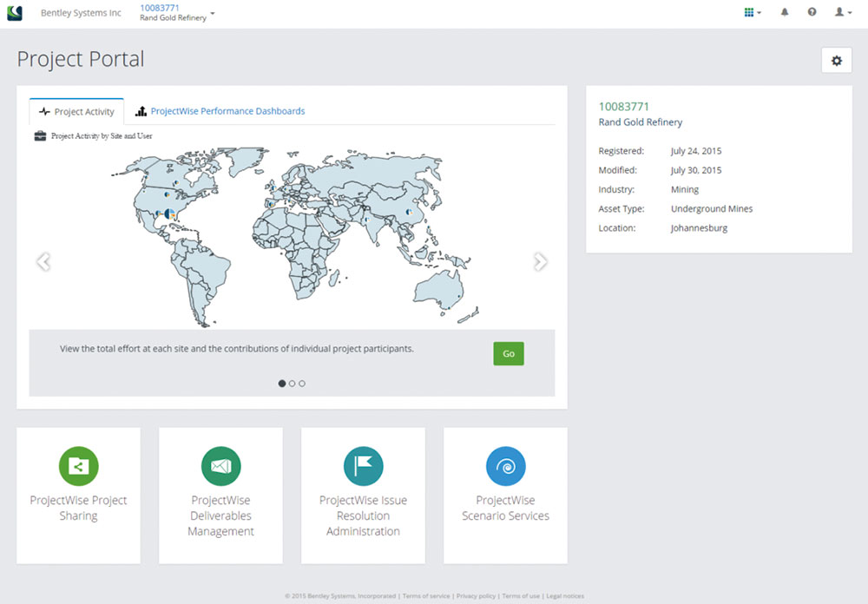Click ProjectWise Project Sharing label
The height and width of the screenshot is (604, 868).
[79, 508]
